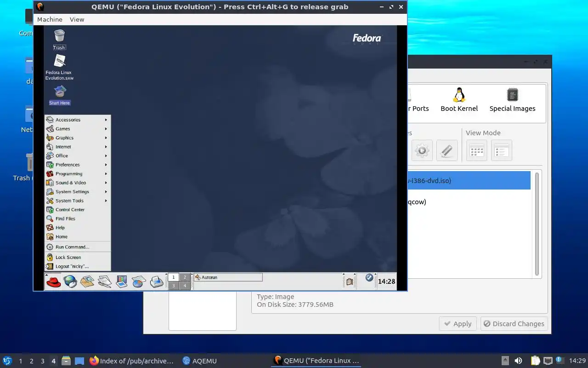Click the QEMU window title bar app icon
The height and width of the screenshot is (368, 588).
pos(40,7)
